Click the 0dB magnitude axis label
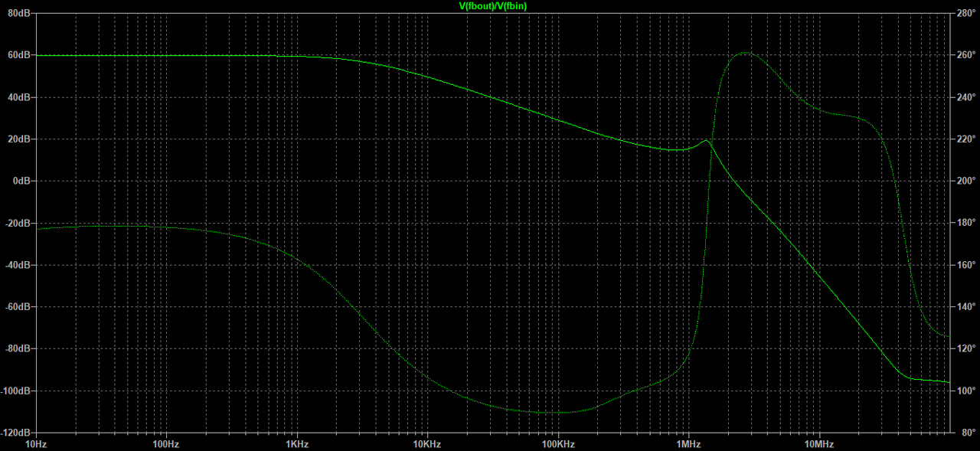 click(21, 181)
